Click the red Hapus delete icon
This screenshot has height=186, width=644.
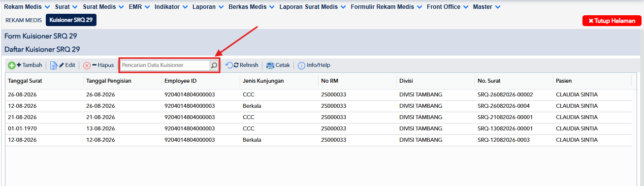(87, 65)
